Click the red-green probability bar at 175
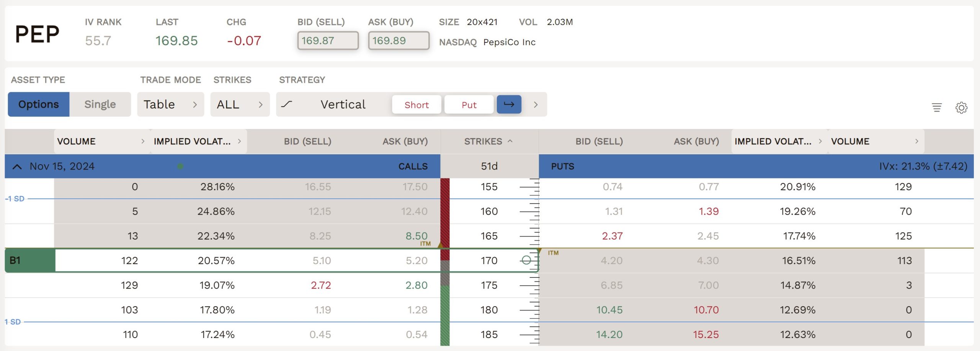The height and width of the screenshot is (351, 980). coord(445,285)
